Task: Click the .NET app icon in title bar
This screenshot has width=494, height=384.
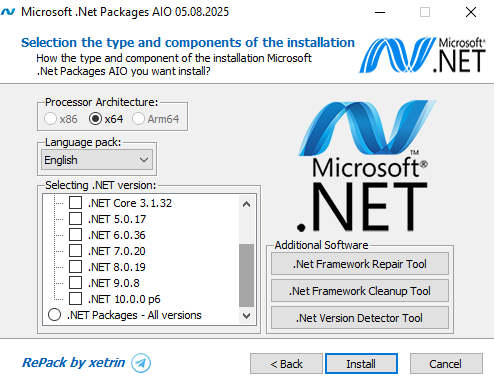Action: [x=8, y=12]
